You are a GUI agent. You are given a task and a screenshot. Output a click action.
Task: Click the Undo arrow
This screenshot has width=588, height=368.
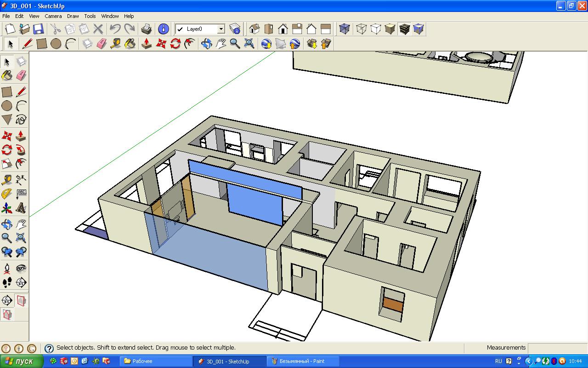[x=115, y=29]
